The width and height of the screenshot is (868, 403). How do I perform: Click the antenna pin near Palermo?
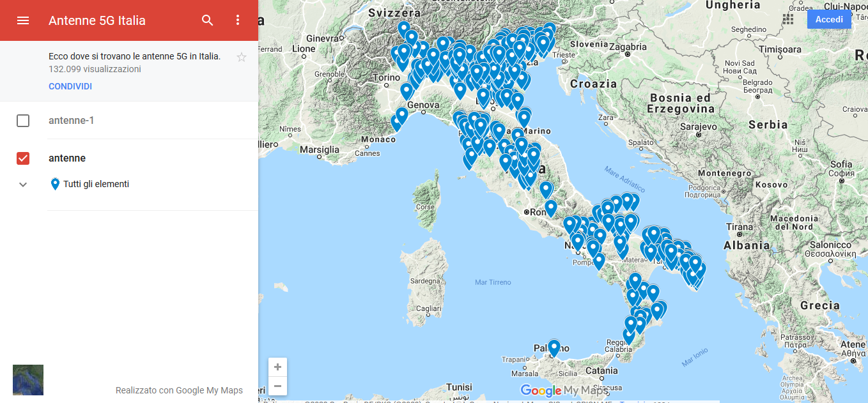coord(554,347)
